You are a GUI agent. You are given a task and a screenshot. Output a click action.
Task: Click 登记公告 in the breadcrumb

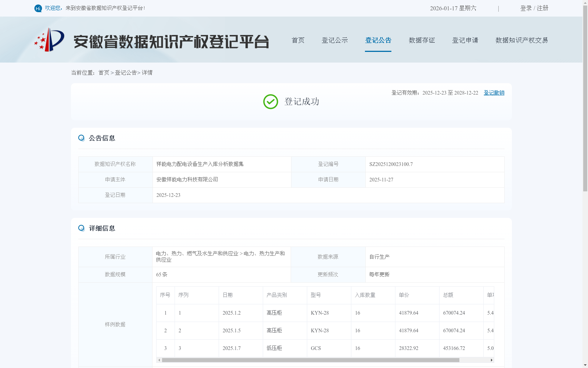pos(126,73)
